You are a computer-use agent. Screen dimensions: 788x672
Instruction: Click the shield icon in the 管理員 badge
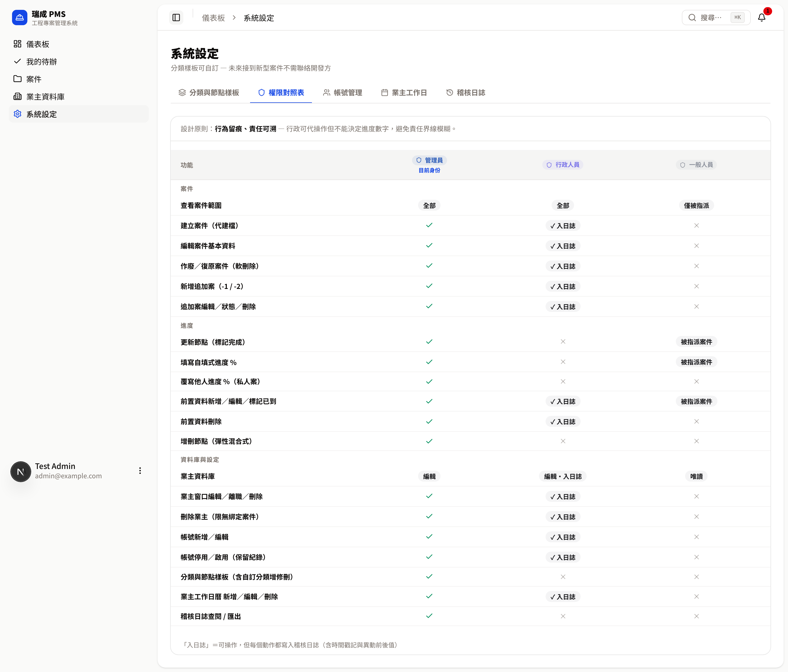(419, 160)
